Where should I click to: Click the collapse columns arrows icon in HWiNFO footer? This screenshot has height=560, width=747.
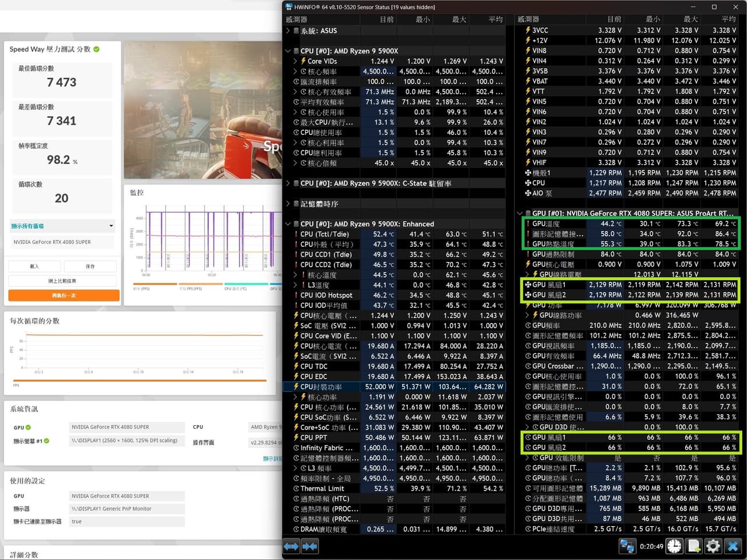pos(310,547)
